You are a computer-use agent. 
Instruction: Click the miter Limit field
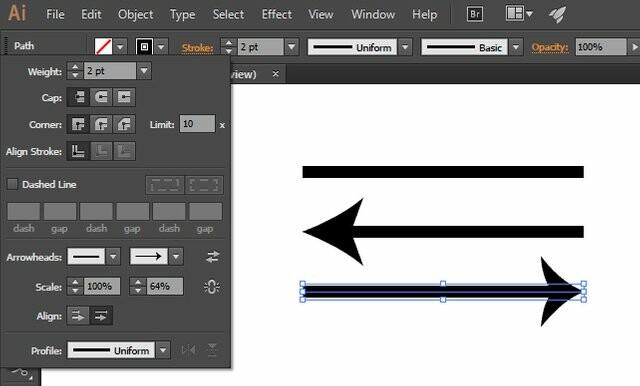197,124
